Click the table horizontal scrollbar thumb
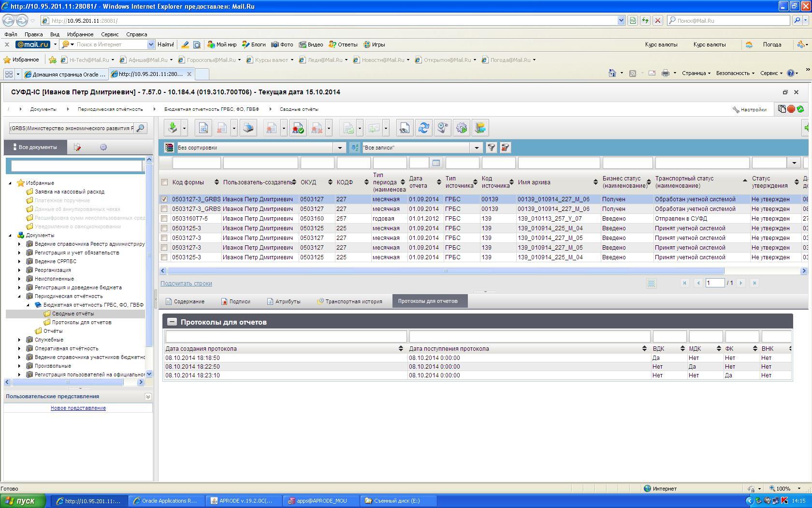This screenshot has width=812, height=508. click(x=446, y=271)
